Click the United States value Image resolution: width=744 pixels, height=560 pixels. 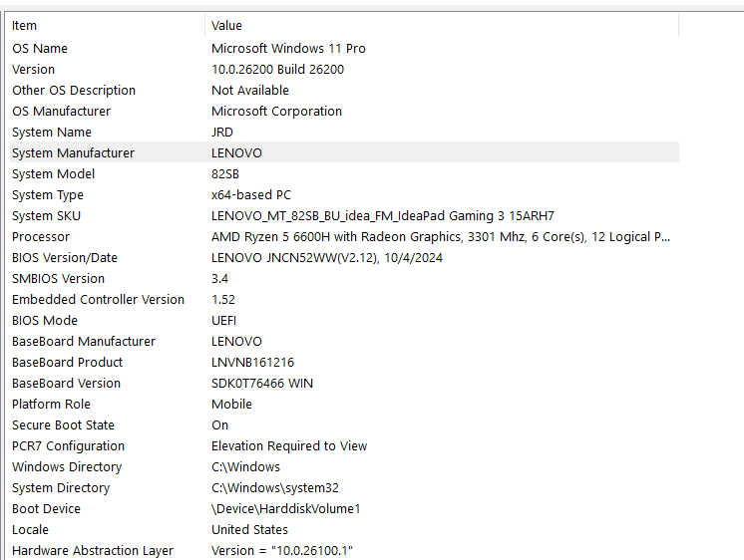[x=249, y=530]
